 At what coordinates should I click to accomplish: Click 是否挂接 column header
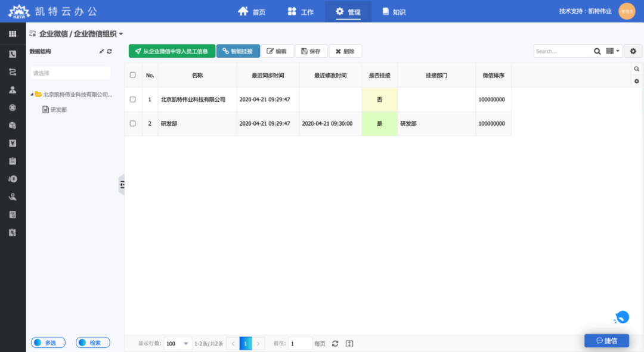(x=379, y=75)
